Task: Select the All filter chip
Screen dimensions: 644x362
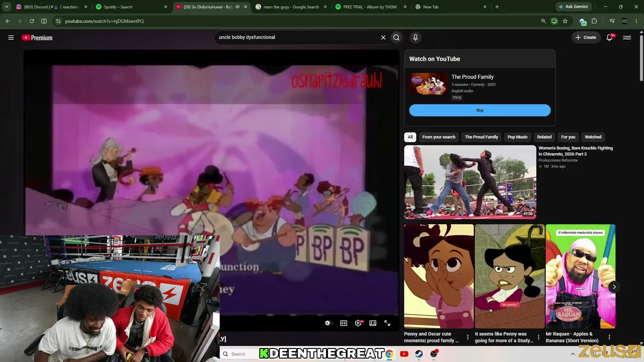Action: pos(410,137)
